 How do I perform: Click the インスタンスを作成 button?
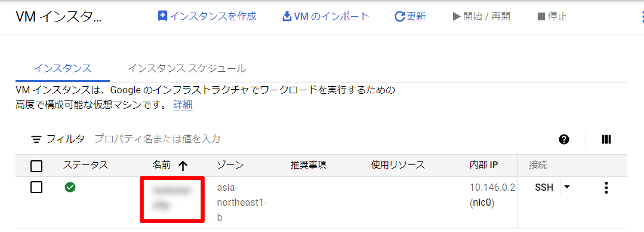(x=207, y=17)
